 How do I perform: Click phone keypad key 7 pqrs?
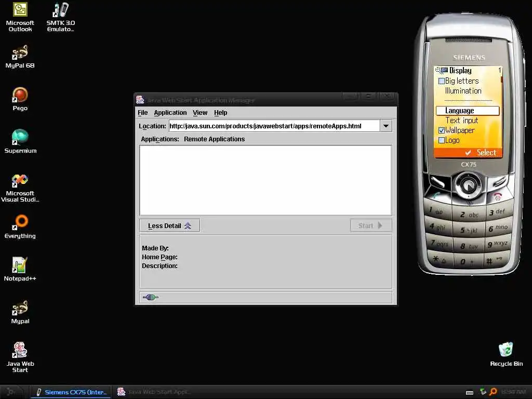tap(440, 243)
